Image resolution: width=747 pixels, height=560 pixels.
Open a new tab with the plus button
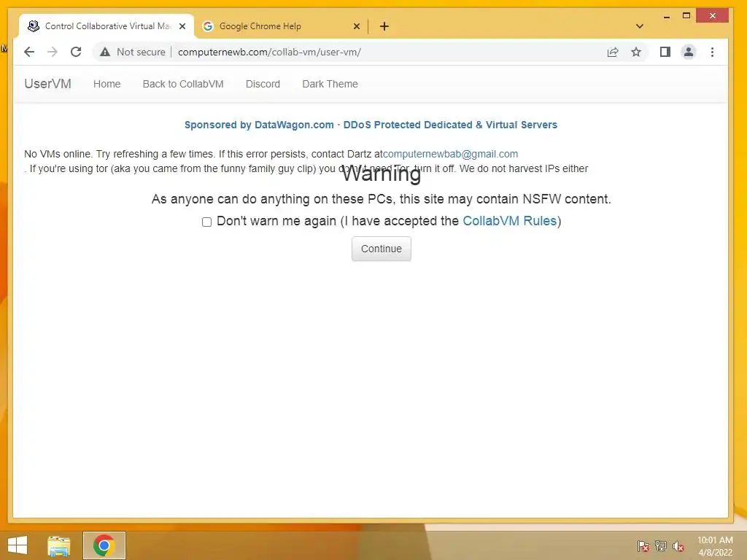384,26
